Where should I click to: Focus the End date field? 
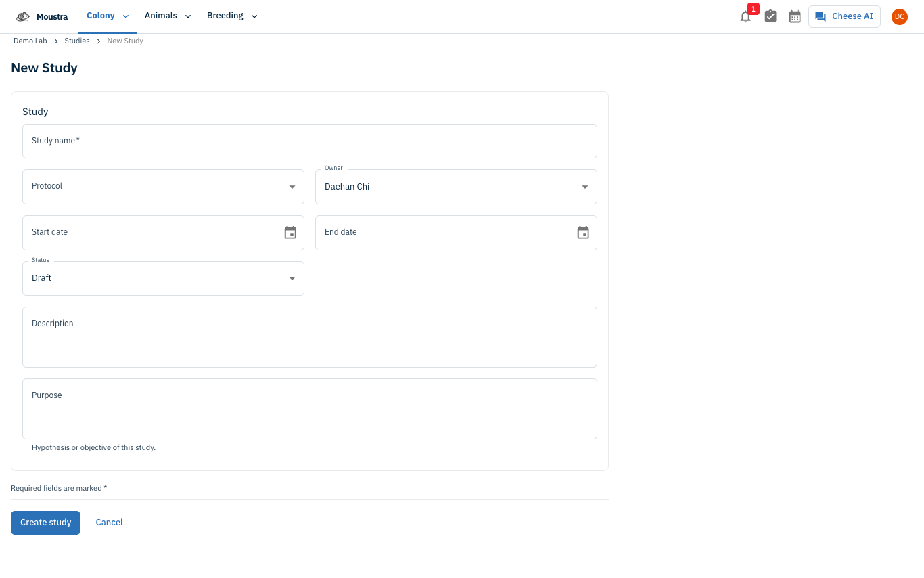[456, 233]
